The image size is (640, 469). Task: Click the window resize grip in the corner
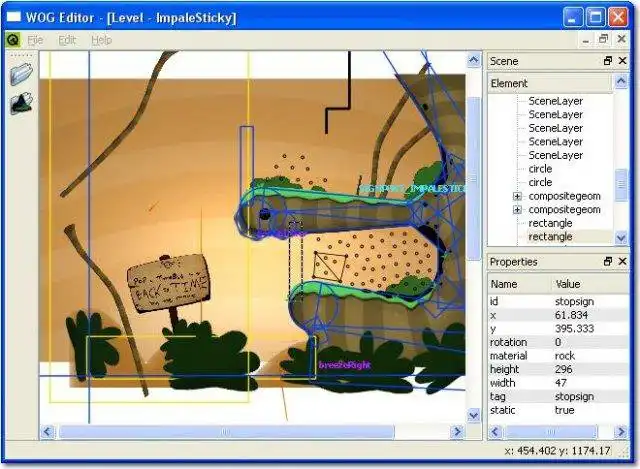[623, 451]
